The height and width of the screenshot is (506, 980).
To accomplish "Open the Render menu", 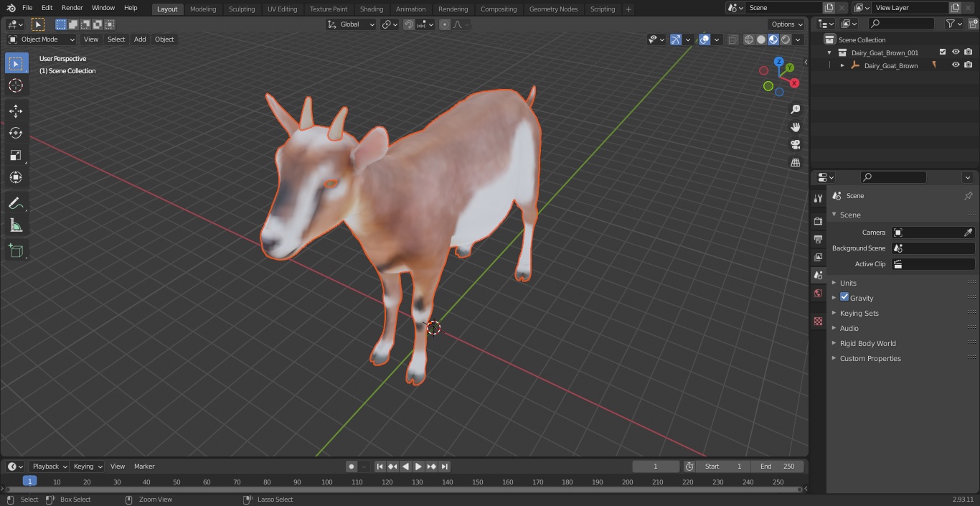I will [x=72, y=8].
